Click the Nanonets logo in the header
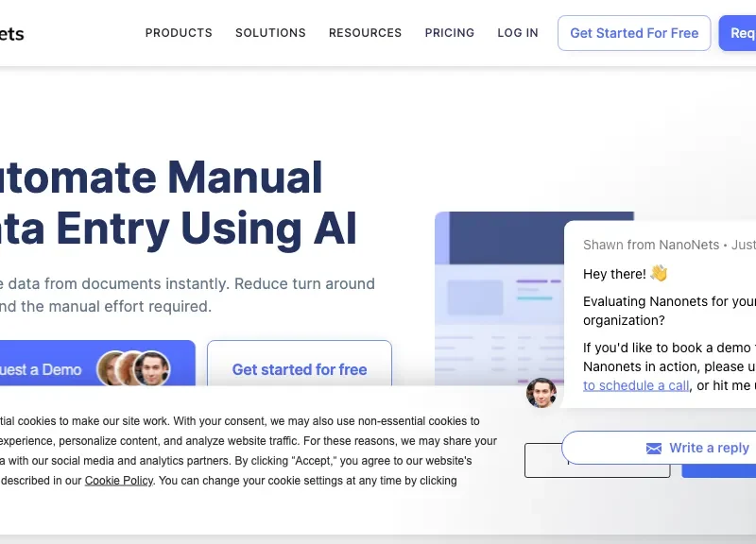The image size is (756, 544). click(11, 34)
